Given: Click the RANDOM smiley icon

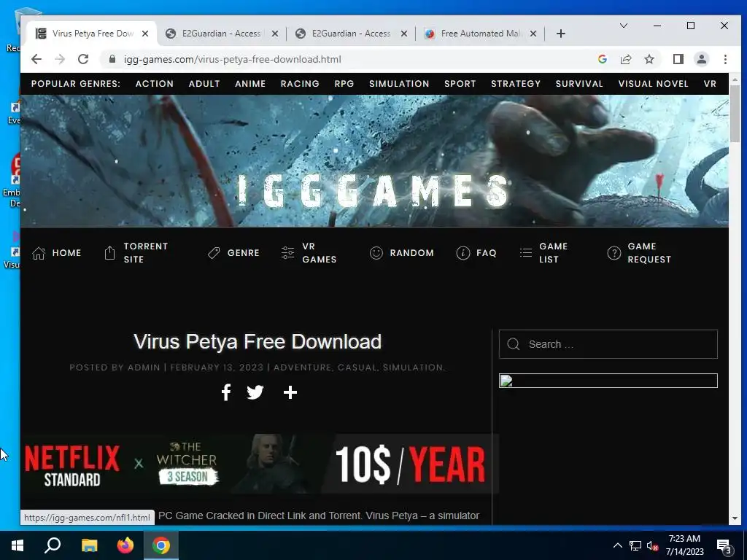Looking at the screenshot, I should point(376,253).
